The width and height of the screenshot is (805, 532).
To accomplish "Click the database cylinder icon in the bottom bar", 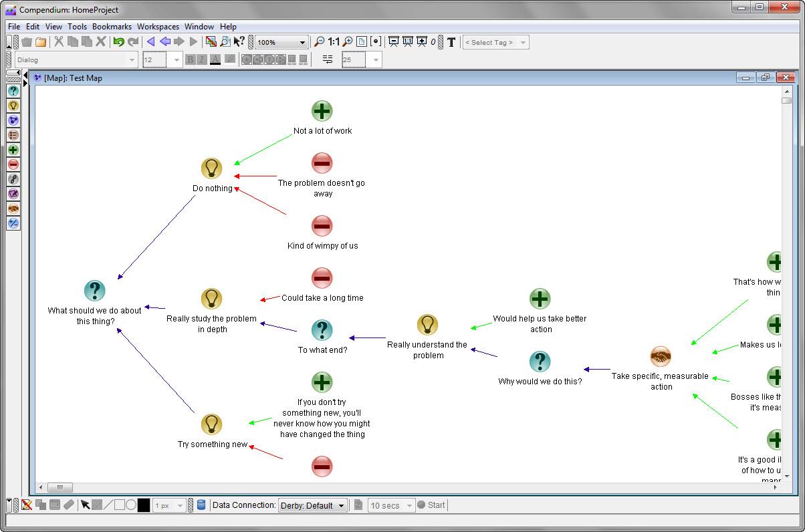I will point(201,505).
